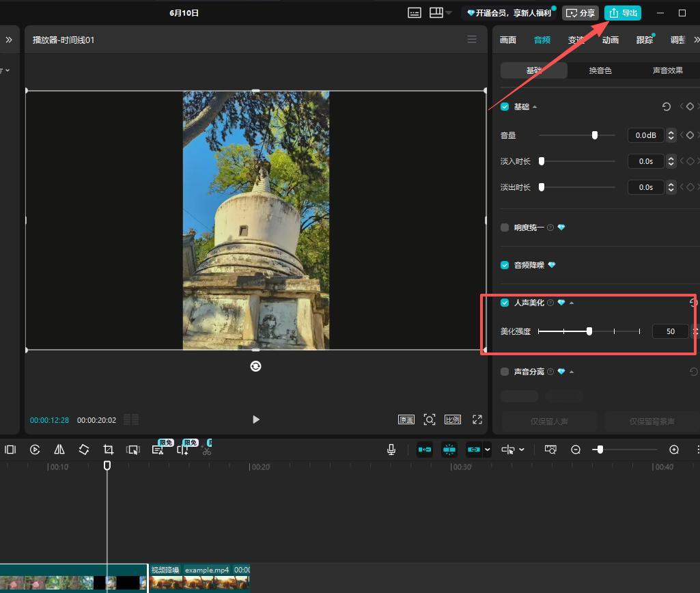Click the 美化强度 slider track

(589, 331)
